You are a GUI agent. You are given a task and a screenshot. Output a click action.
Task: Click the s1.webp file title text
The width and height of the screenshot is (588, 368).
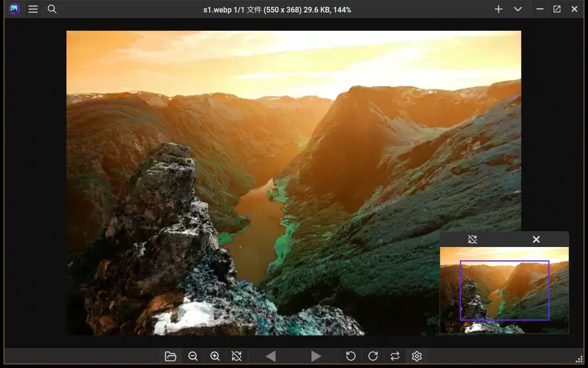tap(277, 10)
